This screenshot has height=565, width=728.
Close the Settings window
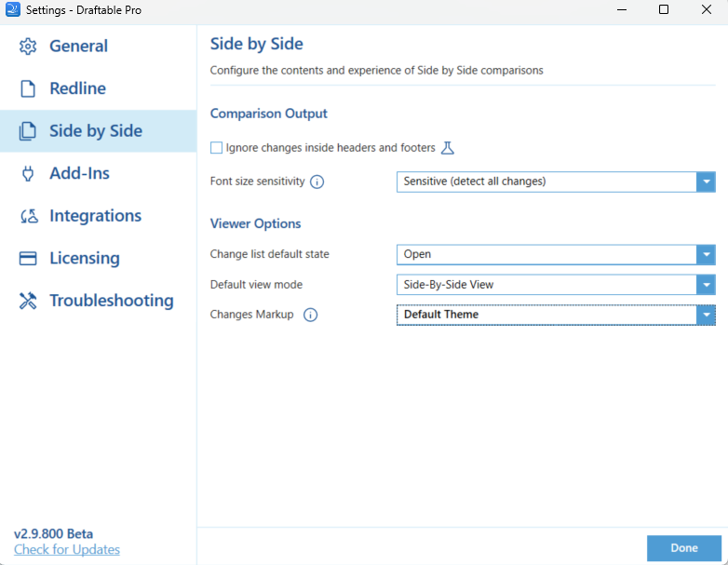pos(707,9)
